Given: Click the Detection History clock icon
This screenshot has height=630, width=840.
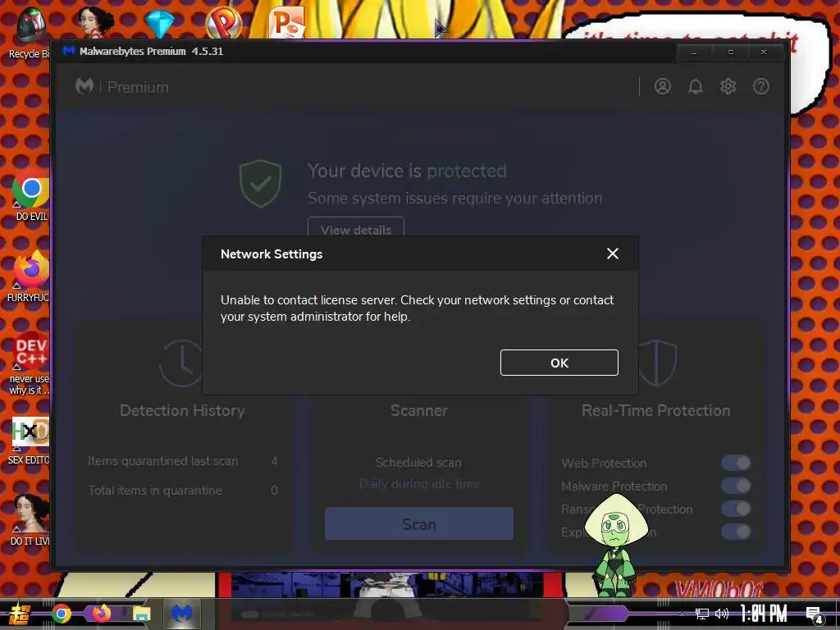Looking at the screenshot, I should 180,363.
